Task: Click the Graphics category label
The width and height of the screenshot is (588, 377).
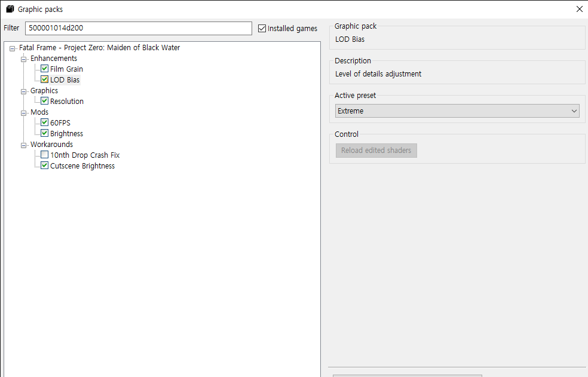Action: [44, 91]
